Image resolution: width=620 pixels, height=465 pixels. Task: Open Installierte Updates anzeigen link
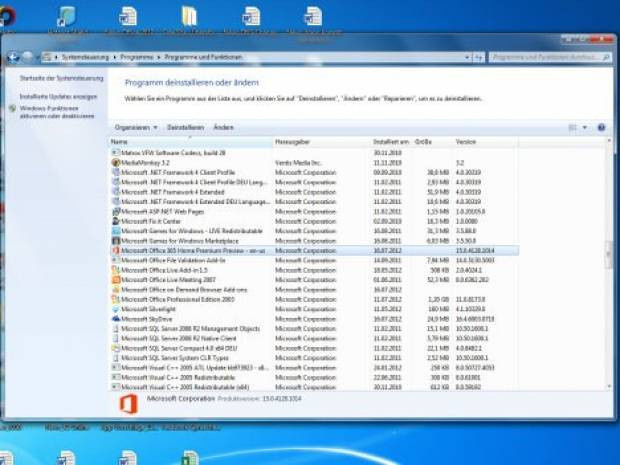click(x=58, y=96)
